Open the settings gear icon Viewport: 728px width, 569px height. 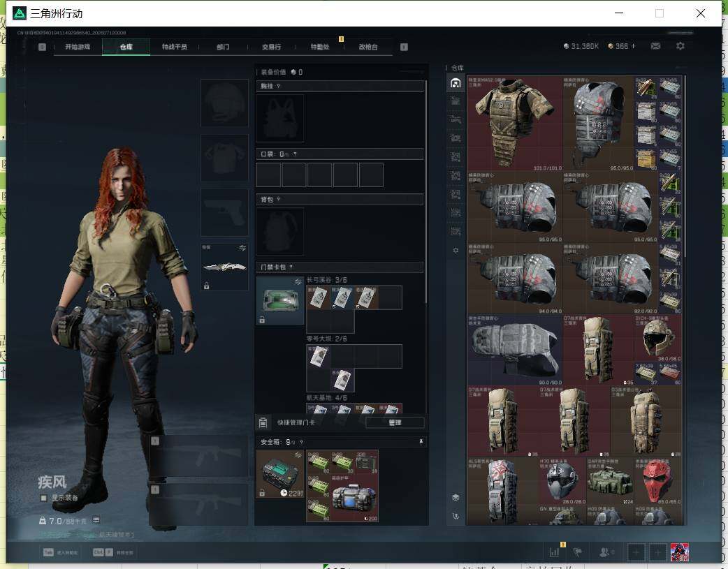(x=680, y=46)
